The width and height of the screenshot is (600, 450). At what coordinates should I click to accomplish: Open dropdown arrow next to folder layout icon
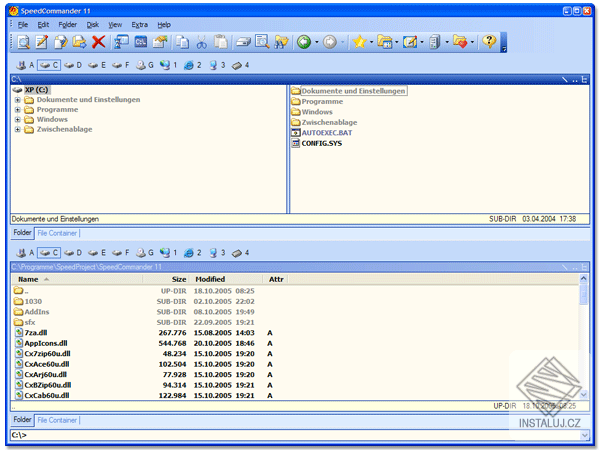(x=396, y=42)
